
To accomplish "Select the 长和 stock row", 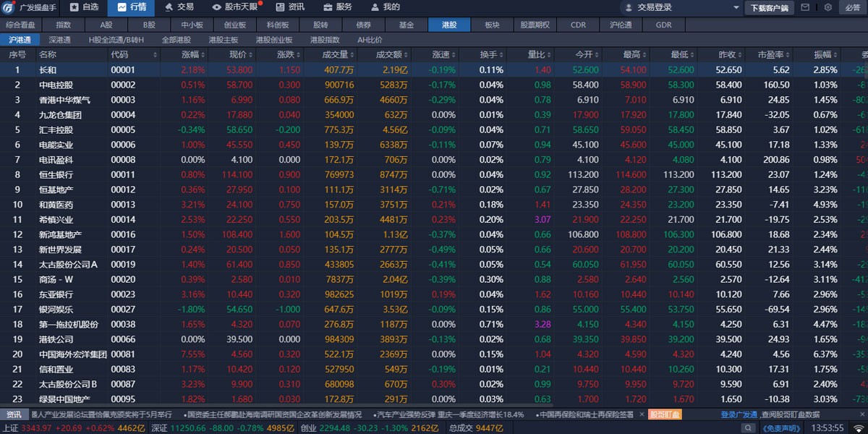I will 434,70.
